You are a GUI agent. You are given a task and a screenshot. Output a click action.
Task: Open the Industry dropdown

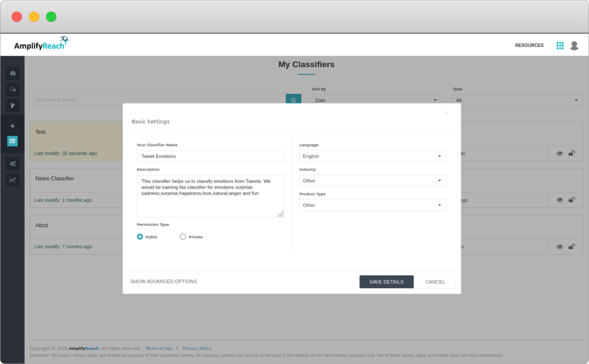click(373, 181)
